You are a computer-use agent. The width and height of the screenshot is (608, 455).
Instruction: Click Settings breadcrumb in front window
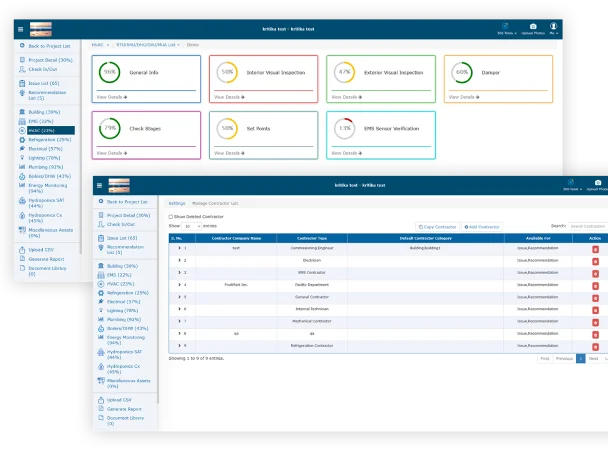coord(177,203)
